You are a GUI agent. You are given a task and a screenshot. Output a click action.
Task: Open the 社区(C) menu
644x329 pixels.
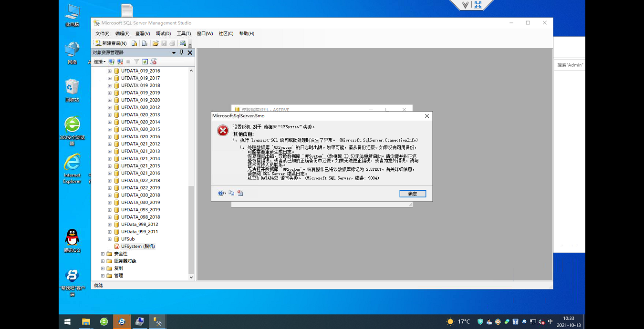pyautogui.click(x=226, y=33)
